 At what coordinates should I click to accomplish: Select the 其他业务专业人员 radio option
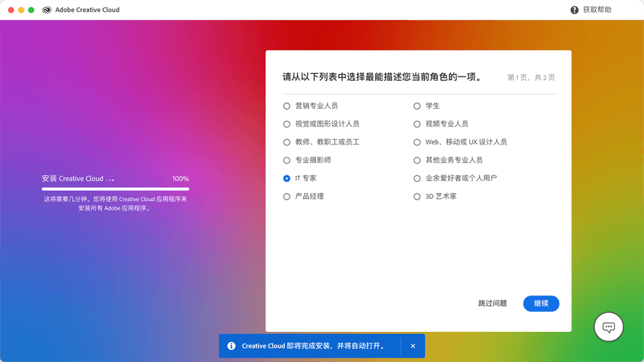417,160
